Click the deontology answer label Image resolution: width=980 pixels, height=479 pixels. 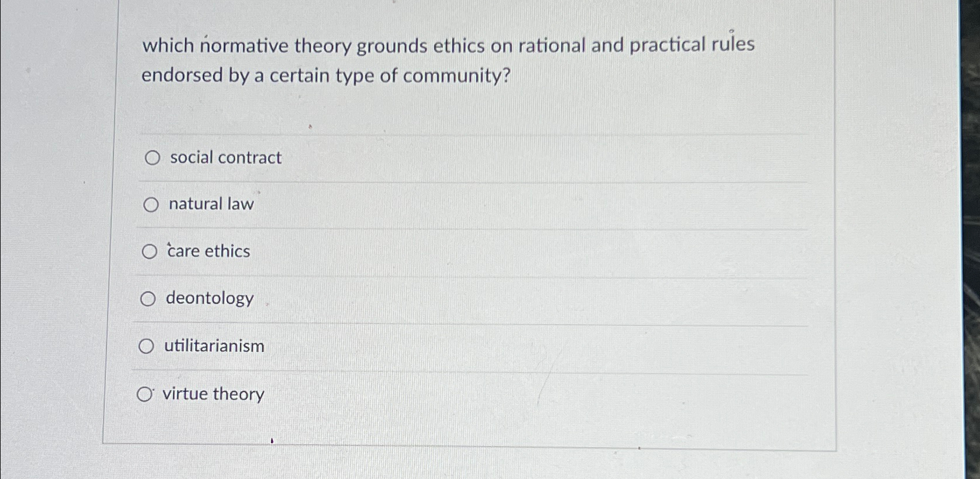click(208, 299)
